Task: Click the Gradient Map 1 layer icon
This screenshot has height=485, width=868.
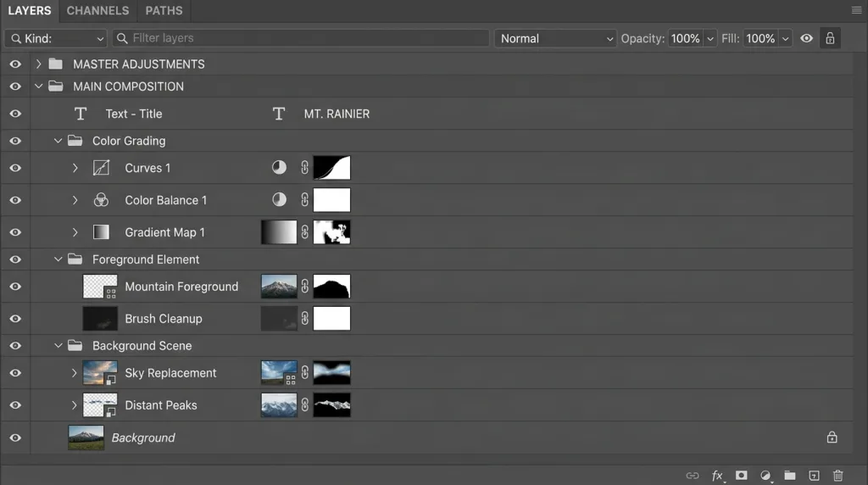Action: point(102,232)
